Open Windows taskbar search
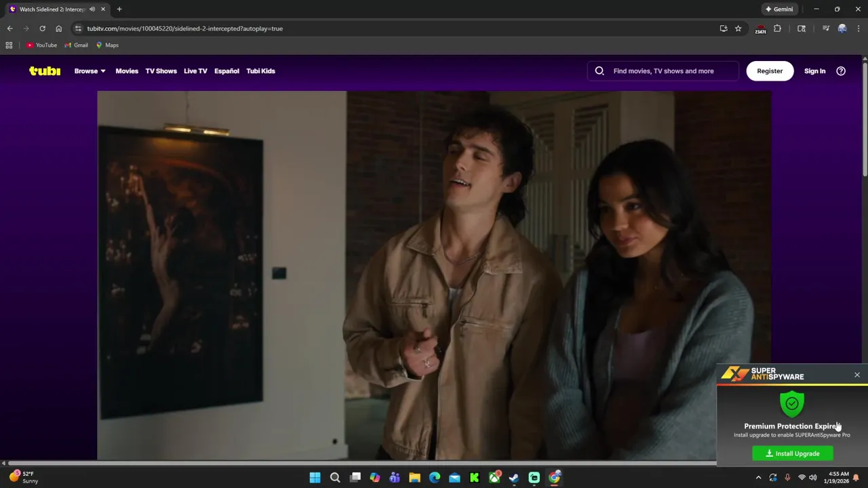The image size is (868, 488). pos(335,478)
